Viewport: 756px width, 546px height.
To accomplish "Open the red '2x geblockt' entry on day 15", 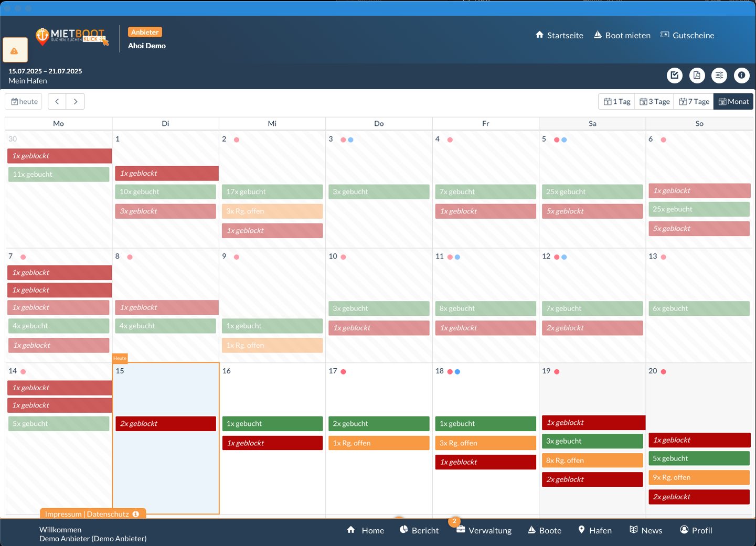I will (x=165, y=424).
